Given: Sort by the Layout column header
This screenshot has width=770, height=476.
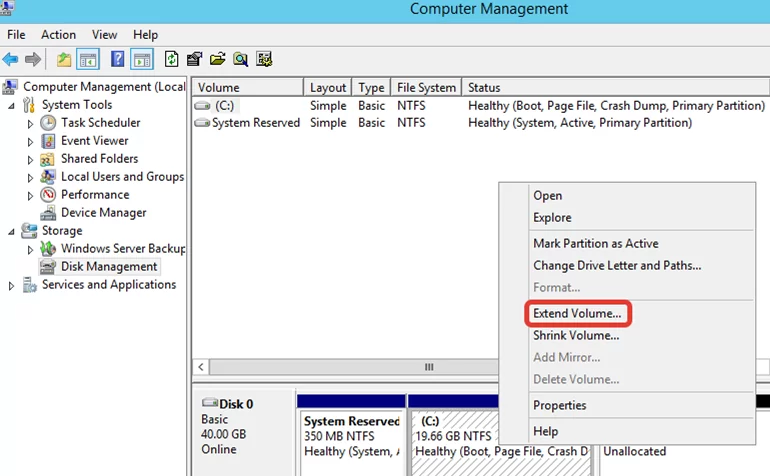Looking at the screenshot, I should [x=328, y=87].
